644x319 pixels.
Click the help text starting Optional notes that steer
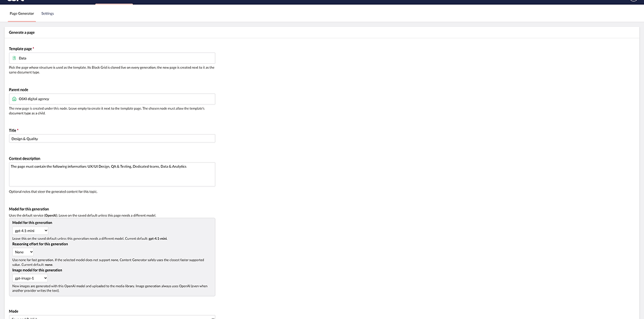(54, 191)
